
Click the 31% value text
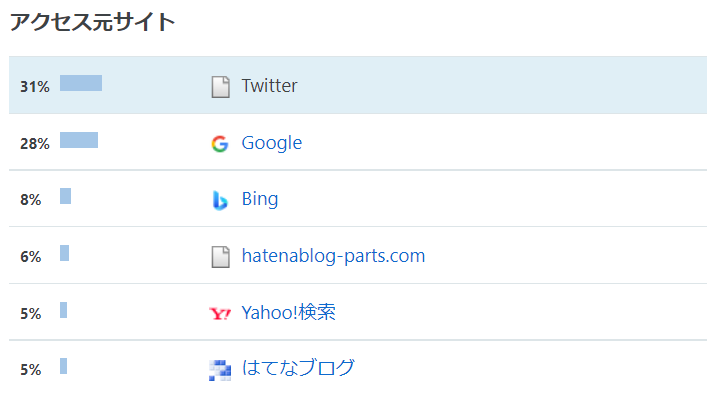[x=35, y=87]
